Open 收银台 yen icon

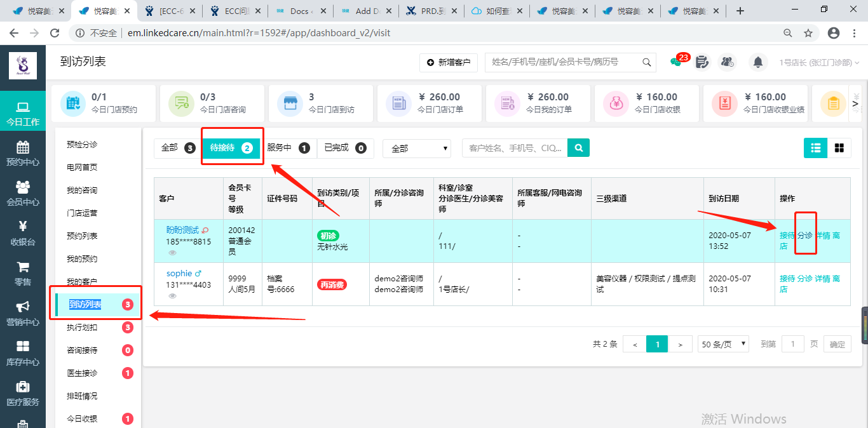[23, 227]
